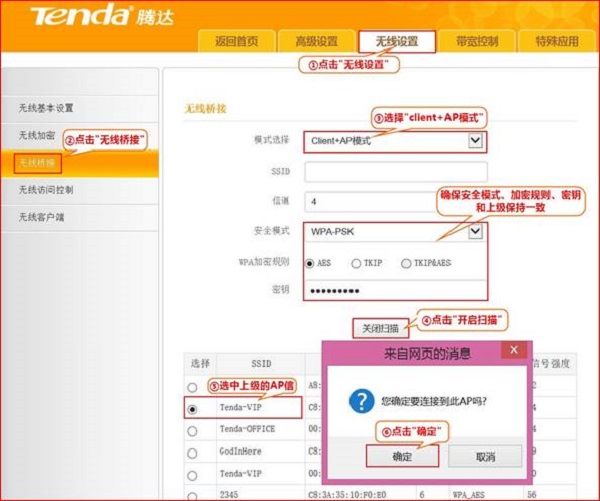Image resolution: width=600 pixels, height=501 pixels.
Task: Select the 2345 network radio button
Action: pyautogui.click(x=192, y=493)
